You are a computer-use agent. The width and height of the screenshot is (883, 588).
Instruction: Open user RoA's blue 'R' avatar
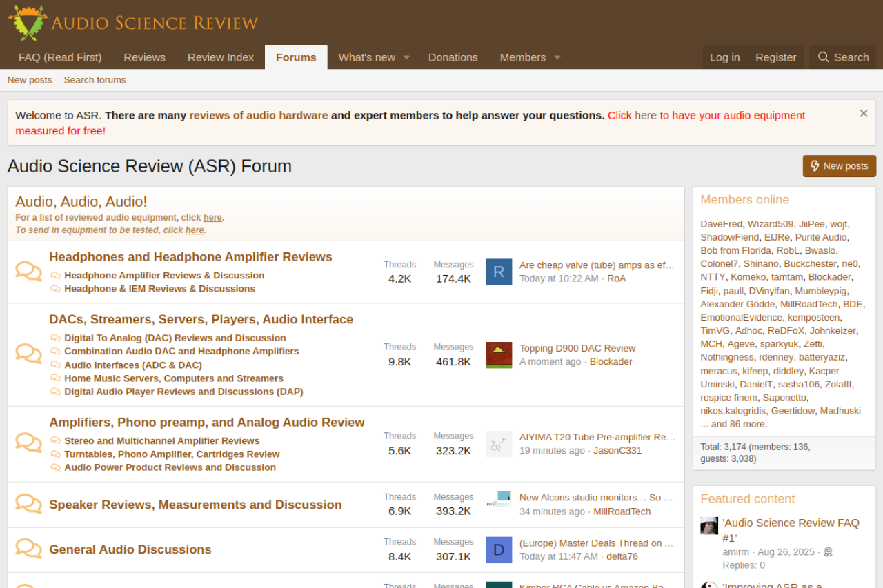[499, 272]
